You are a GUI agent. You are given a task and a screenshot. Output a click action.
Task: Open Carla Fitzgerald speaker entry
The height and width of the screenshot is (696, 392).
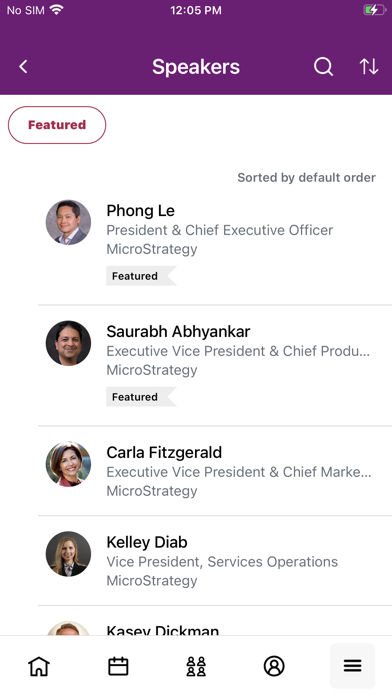[215, 471]
